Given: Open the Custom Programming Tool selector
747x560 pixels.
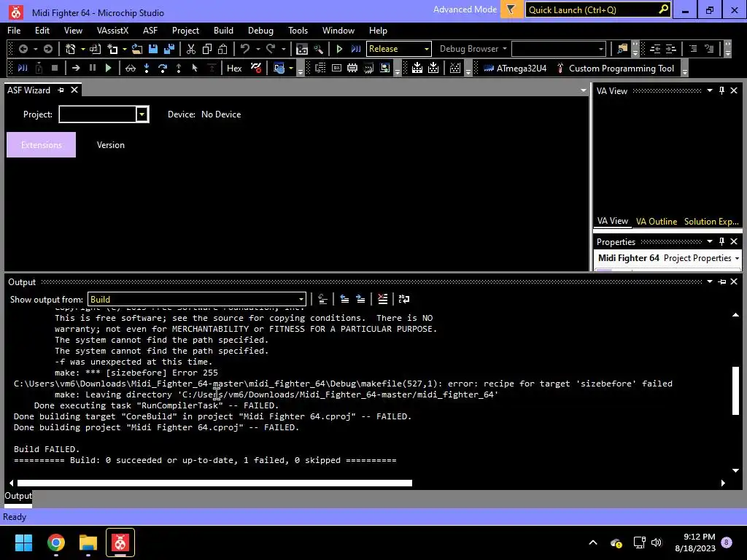Looking at the screenshot, I should (x=616, y=68).
